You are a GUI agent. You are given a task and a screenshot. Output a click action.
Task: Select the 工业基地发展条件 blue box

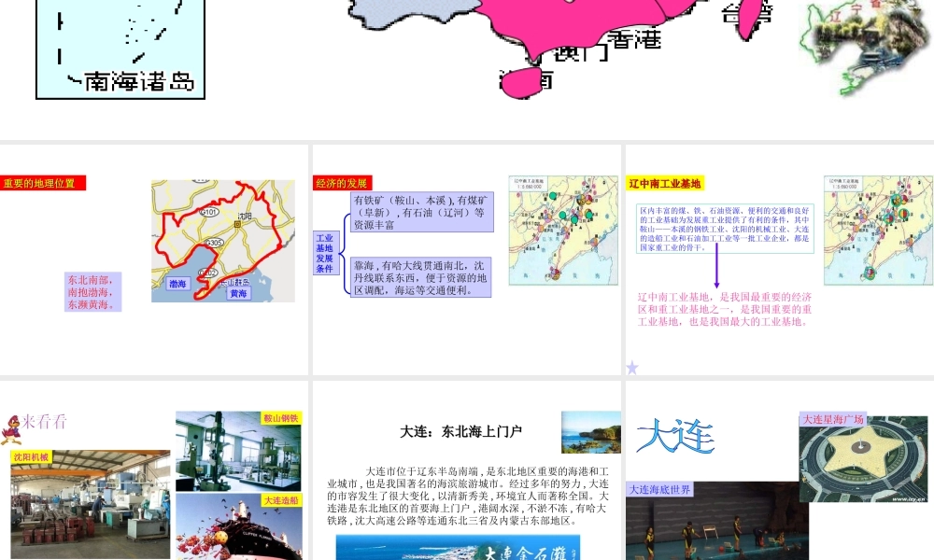click(x=325, y=253)
